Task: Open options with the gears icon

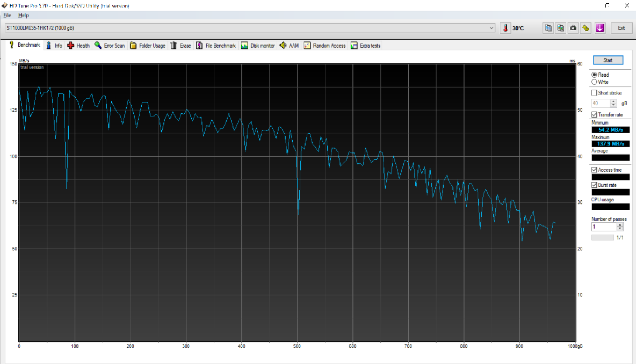Action: click(586, 28)
